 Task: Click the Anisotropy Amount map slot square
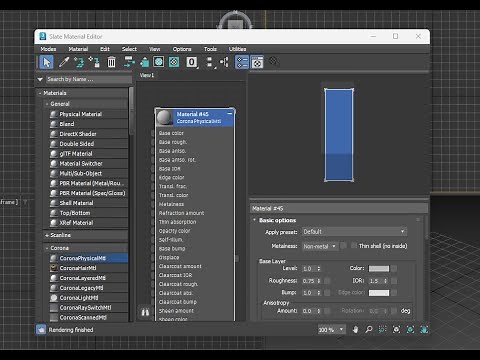[327, 311]
